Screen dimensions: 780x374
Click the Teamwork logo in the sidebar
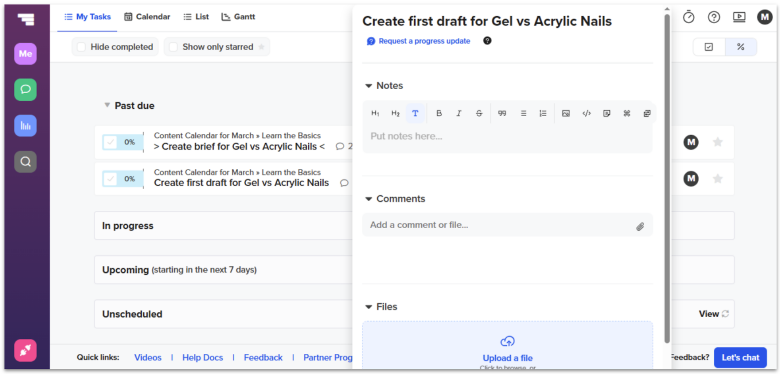(x=25, y=19)
